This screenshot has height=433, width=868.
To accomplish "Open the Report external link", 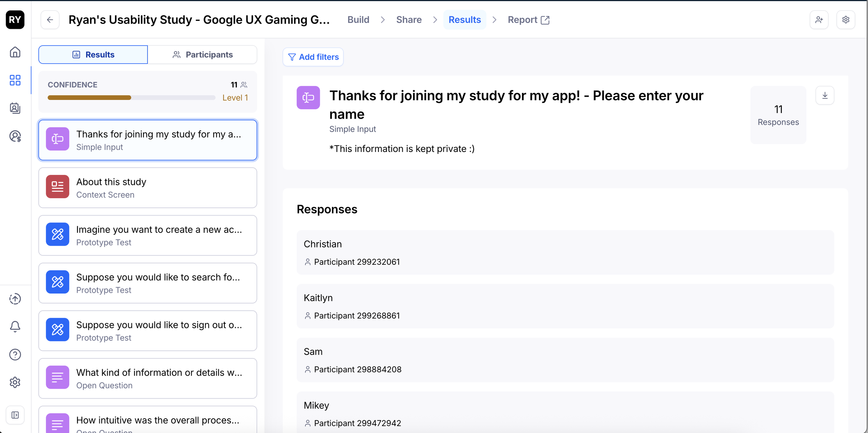I will 528,20.
